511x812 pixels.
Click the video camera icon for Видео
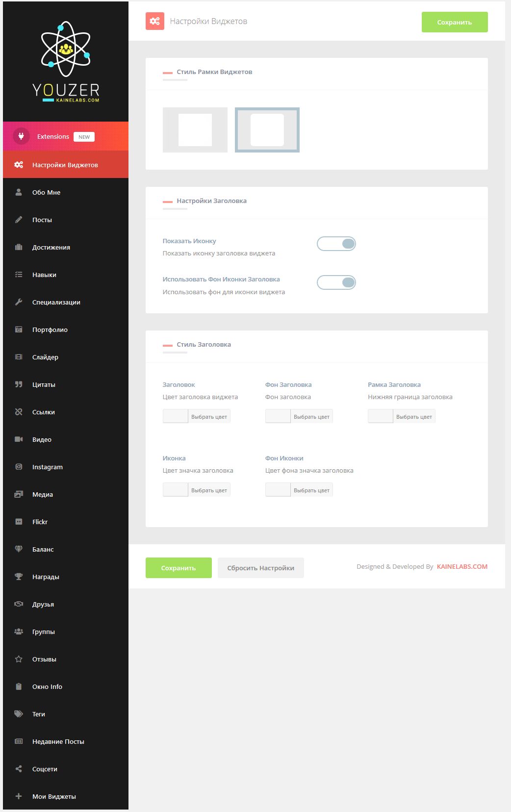[19, 439]
